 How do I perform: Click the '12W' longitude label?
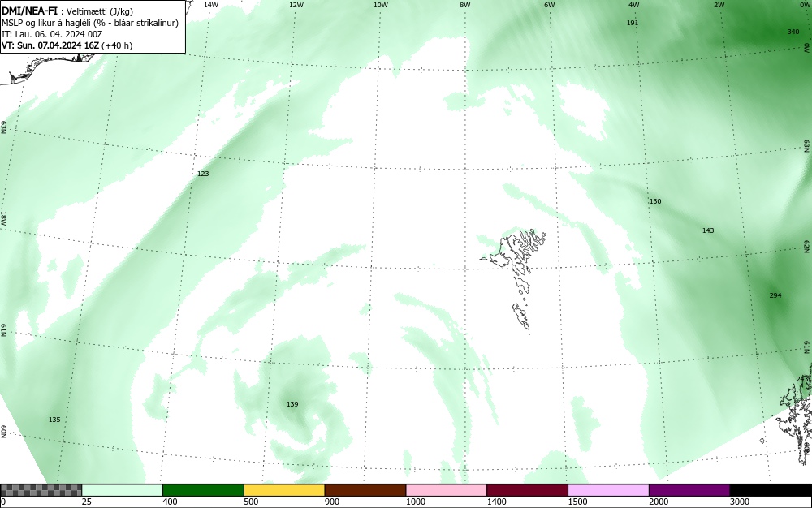(296, 5)
